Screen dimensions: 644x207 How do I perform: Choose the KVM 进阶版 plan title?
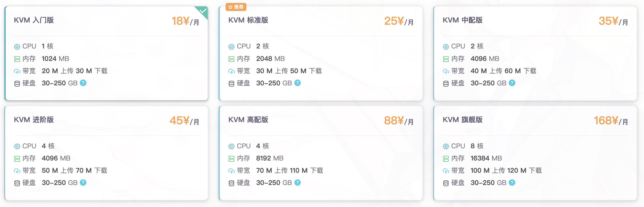[34, 120]
